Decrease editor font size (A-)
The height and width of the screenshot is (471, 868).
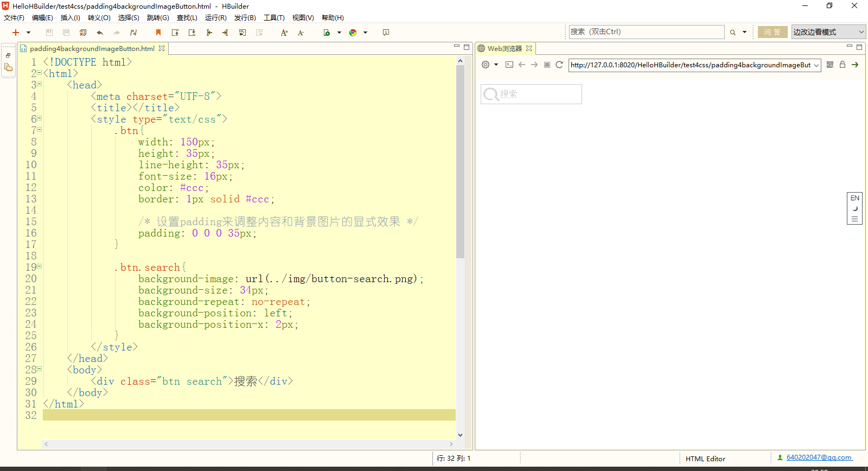(301, 33)
